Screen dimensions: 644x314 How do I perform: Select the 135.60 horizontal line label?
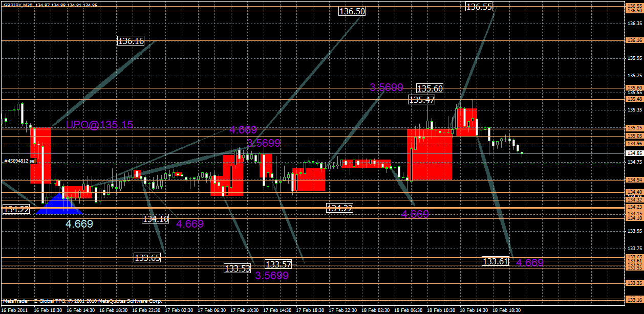coord(431,88)
